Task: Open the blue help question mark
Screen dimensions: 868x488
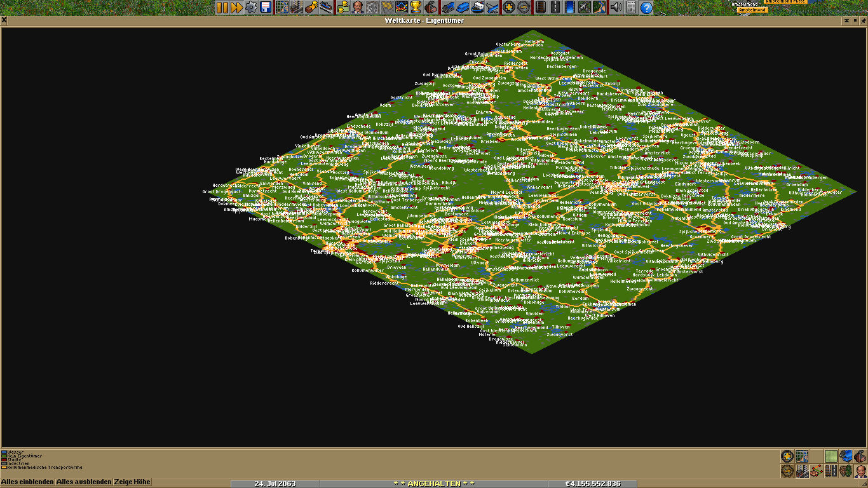Action: pyautogui.click(x=646, y=8)
